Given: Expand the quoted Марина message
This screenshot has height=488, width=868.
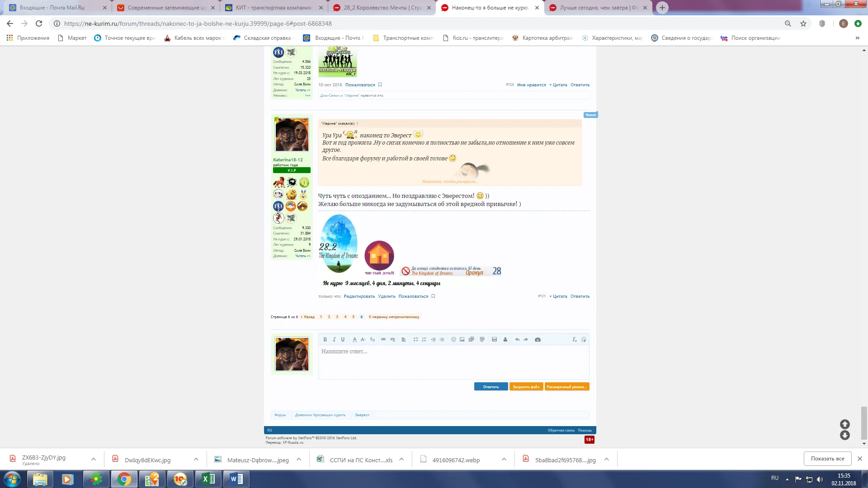Looking at the screenshot, I should click(449, 182).
